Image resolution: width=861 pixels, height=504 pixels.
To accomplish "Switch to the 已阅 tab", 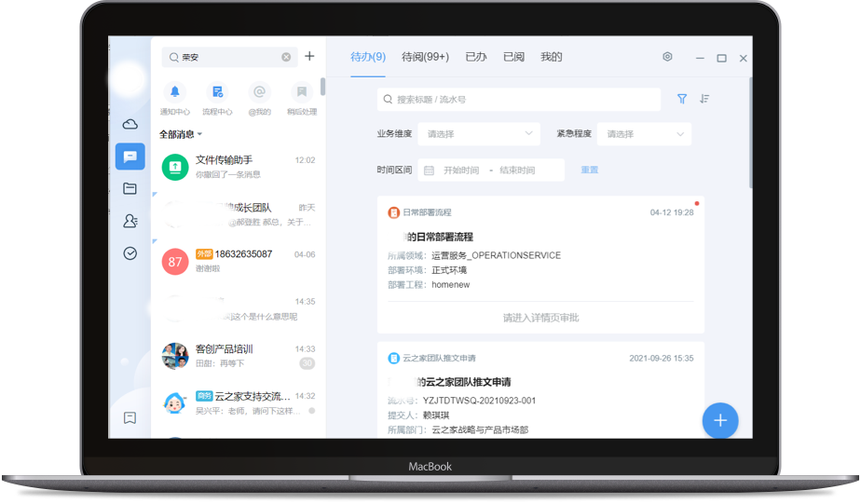I will (x=514, y=57).
